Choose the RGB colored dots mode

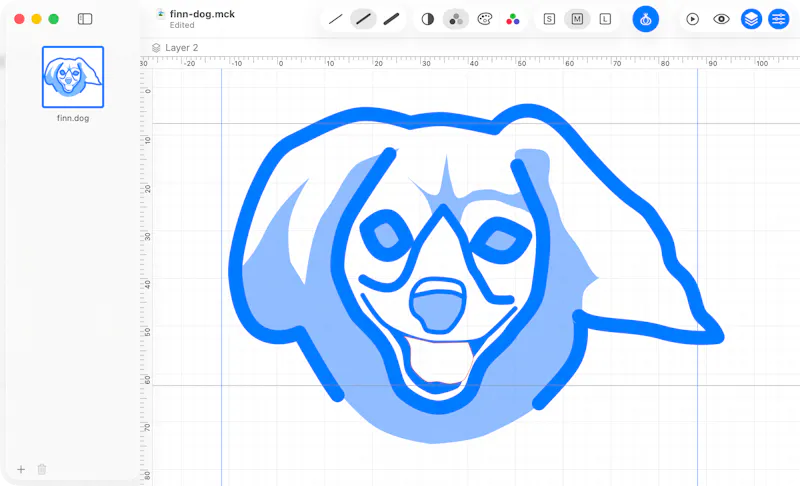(513, 19)
